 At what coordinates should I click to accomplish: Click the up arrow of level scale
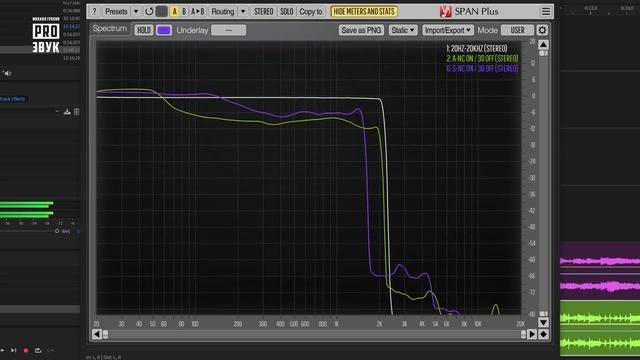coord(543,44)
